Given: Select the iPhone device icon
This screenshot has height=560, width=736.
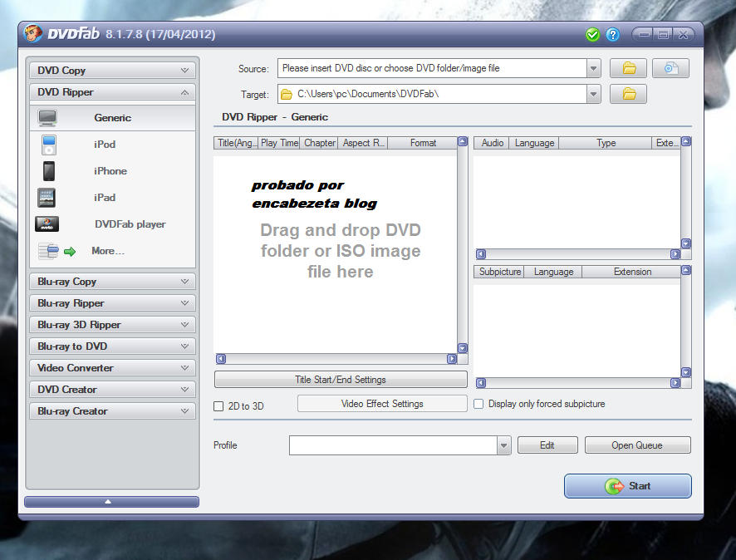Looking at the screenshot, I should click(49, 171).
